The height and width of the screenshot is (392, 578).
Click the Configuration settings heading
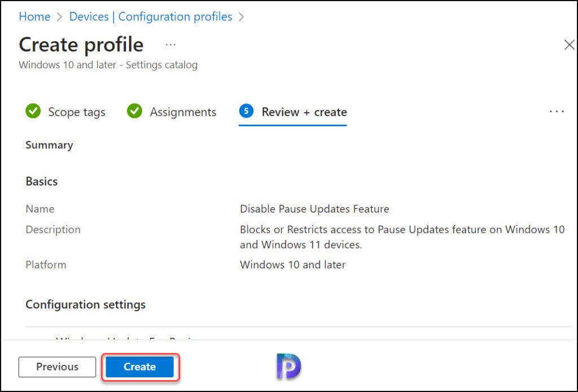tap(86, 305)
